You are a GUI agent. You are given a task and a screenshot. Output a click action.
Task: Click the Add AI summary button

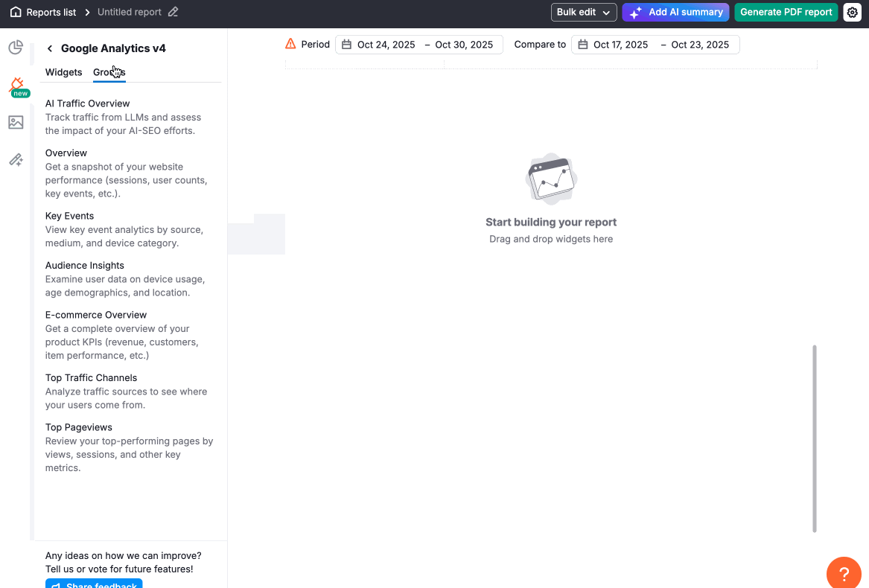pos(675,13)
